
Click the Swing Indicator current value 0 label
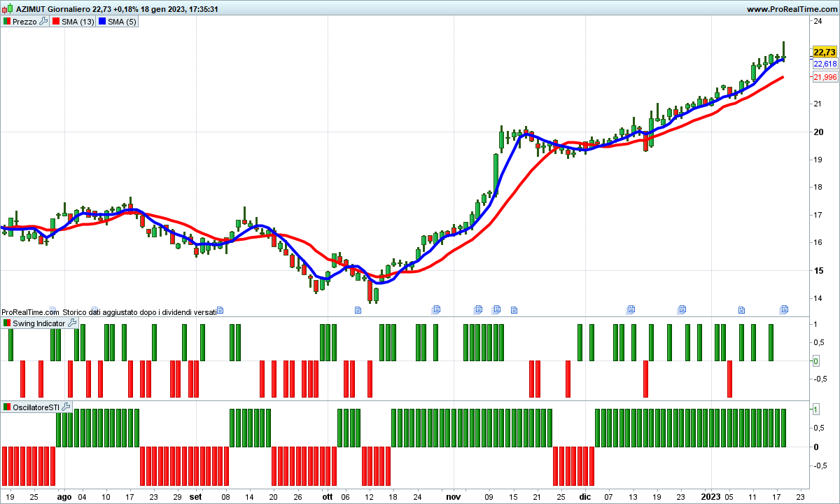(816, 361)
